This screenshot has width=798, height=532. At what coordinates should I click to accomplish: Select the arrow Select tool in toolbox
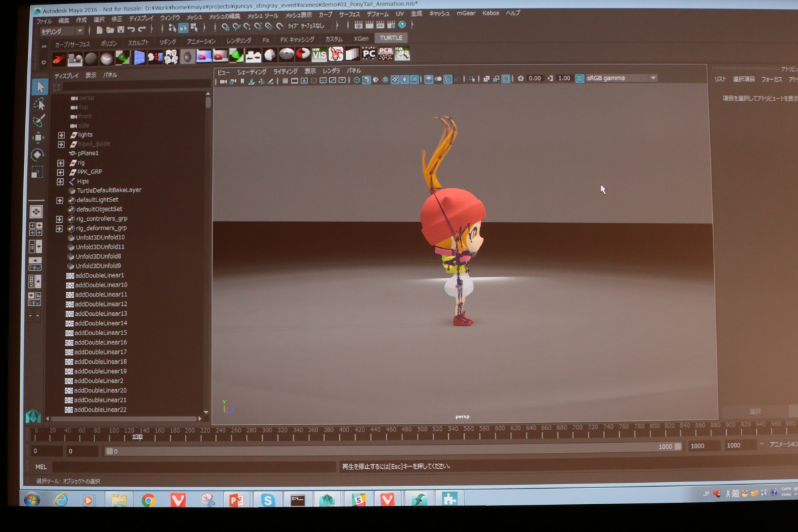point(39,87)
